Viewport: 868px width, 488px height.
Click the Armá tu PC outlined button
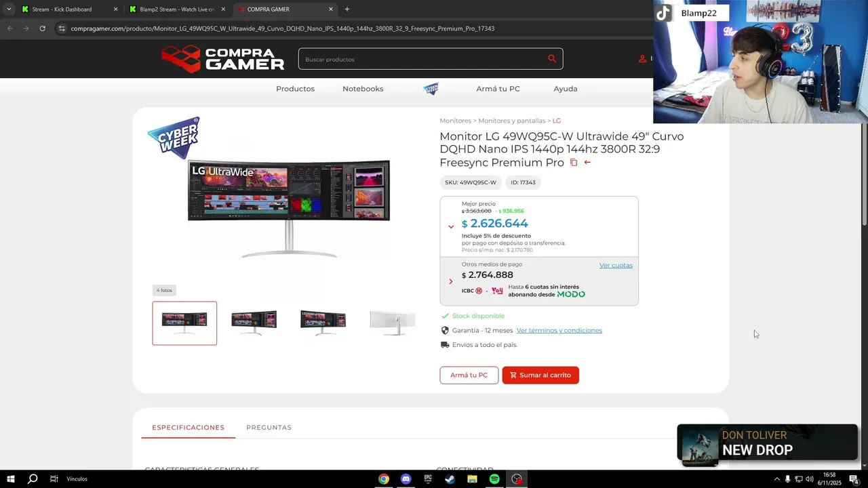tap(469, 375)
